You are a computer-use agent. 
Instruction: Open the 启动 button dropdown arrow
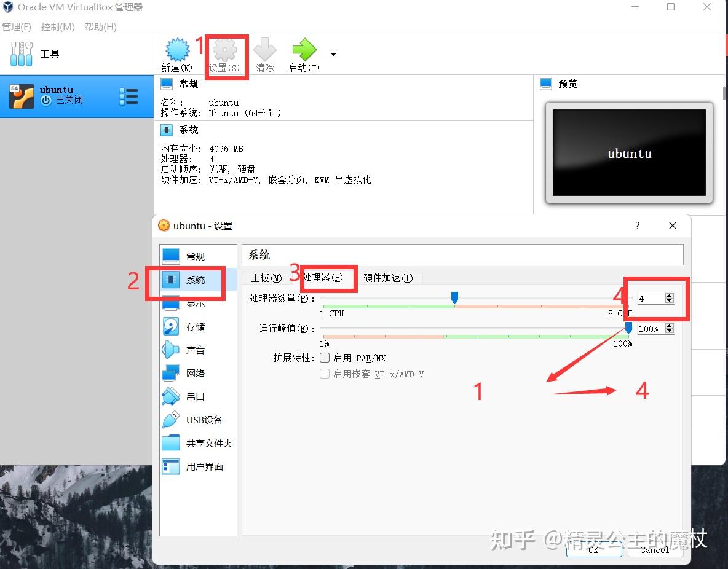333,54
